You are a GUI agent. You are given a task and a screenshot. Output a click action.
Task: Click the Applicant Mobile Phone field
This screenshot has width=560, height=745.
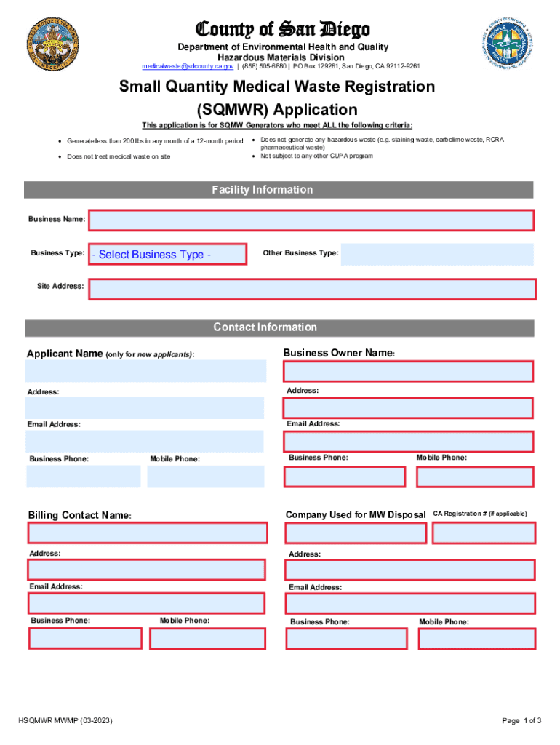[x=205, y=477]
